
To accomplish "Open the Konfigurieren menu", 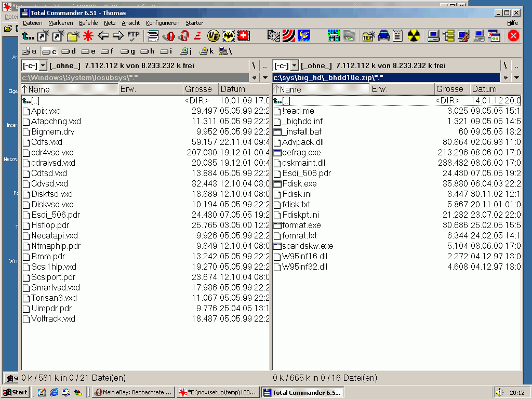I will tap(163, 23).
